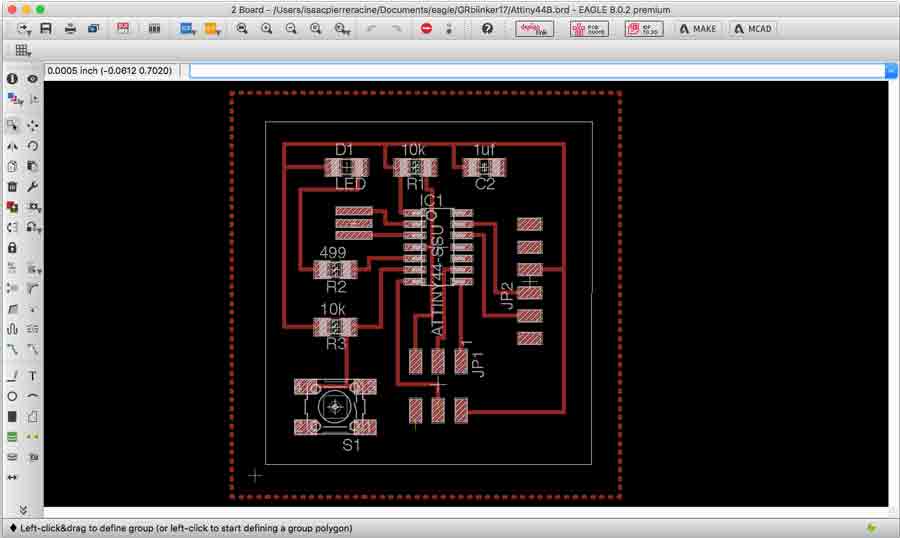Click the Save board icon

coord(47,29)
